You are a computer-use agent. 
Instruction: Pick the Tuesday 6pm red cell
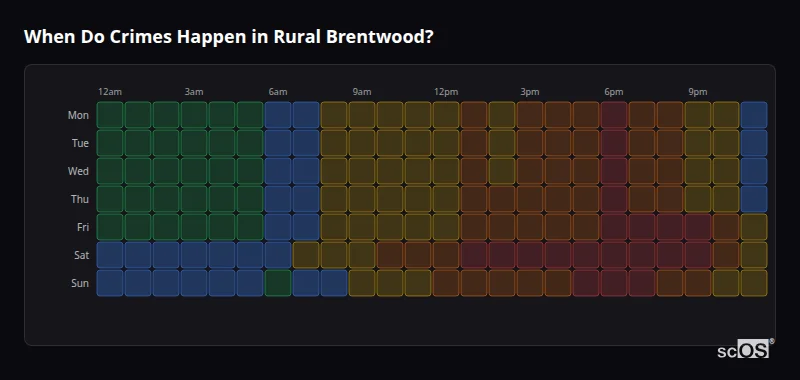(614, 143)
